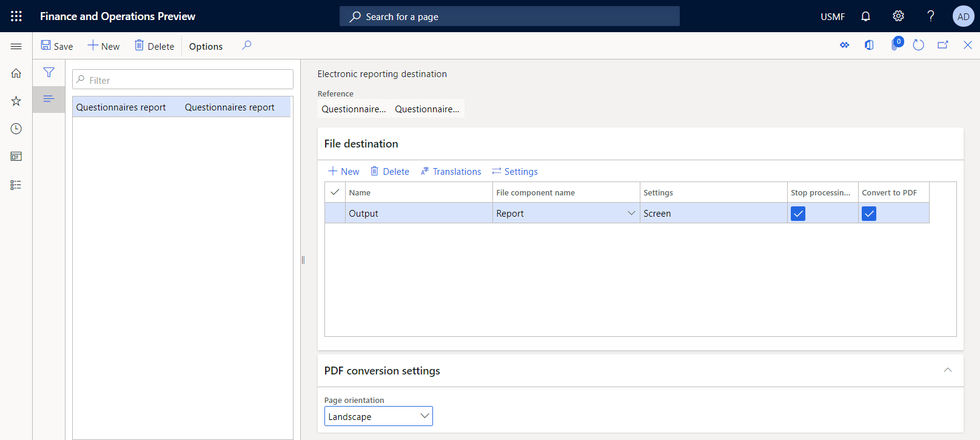This screenshot has height=440, width=980.
Task: Click the Search for a page box
Action: (x=509, y=16)
